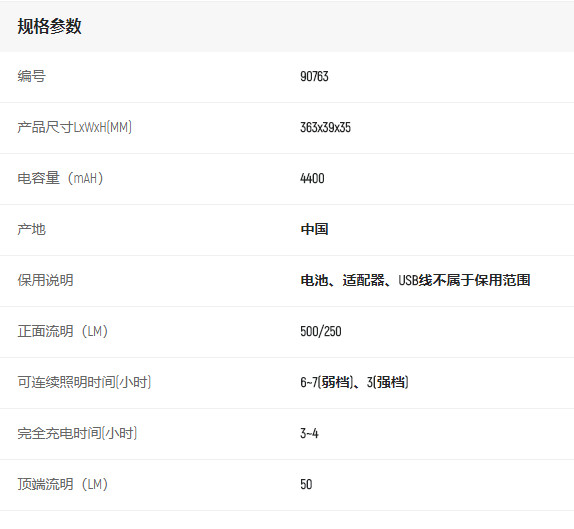This screenshot has width=574, height=529.
Task: Click the origin value 中国
Action: coord(314,229)
